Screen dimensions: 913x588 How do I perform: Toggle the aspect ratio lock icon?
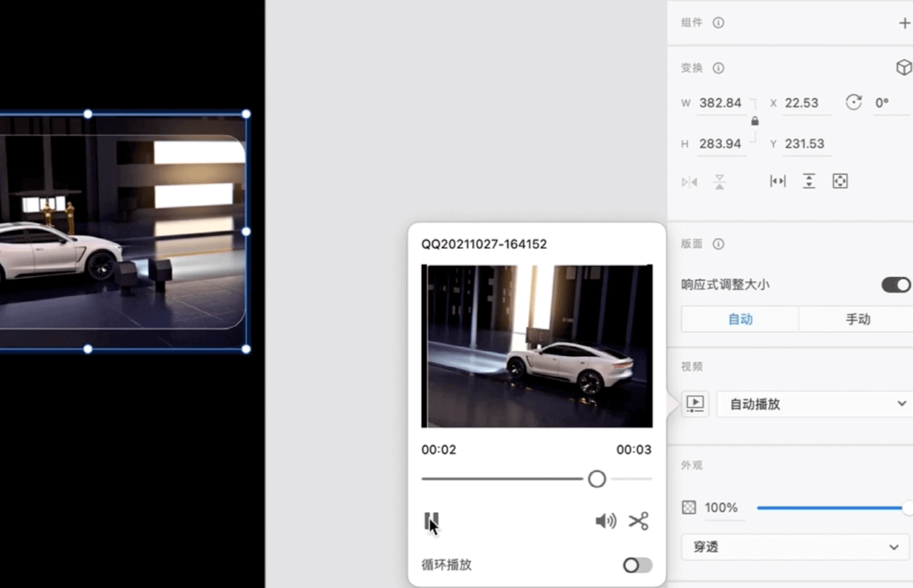pyautogui.click(x=755, y=121)
